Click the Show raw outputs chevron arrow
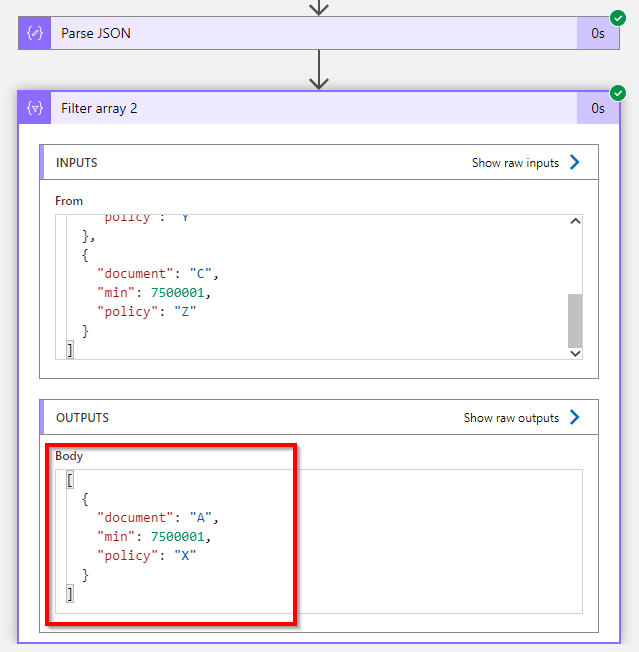The width and height of the screenshot is (639, 652). pyautogui.click(x=575, y=417)
